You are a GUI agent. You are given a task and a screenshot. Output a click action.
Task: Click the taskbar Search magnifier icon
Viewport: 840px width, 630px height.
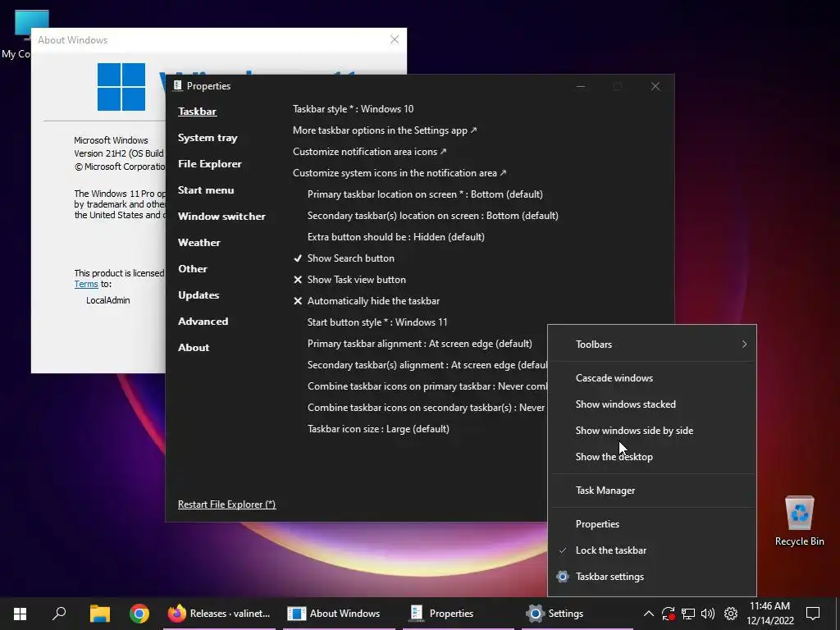click(59, 614)
